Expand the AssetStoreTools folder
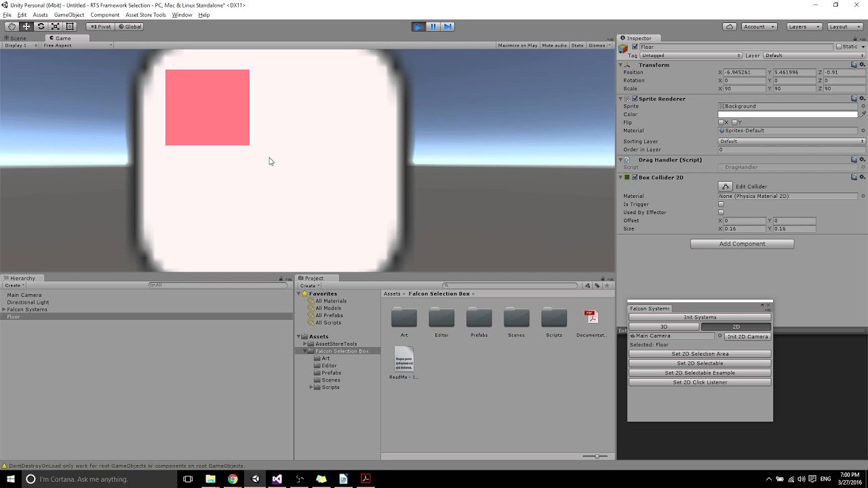Viewport: 868px width, 488px height. pyautogui.click(x=305, y=344)
